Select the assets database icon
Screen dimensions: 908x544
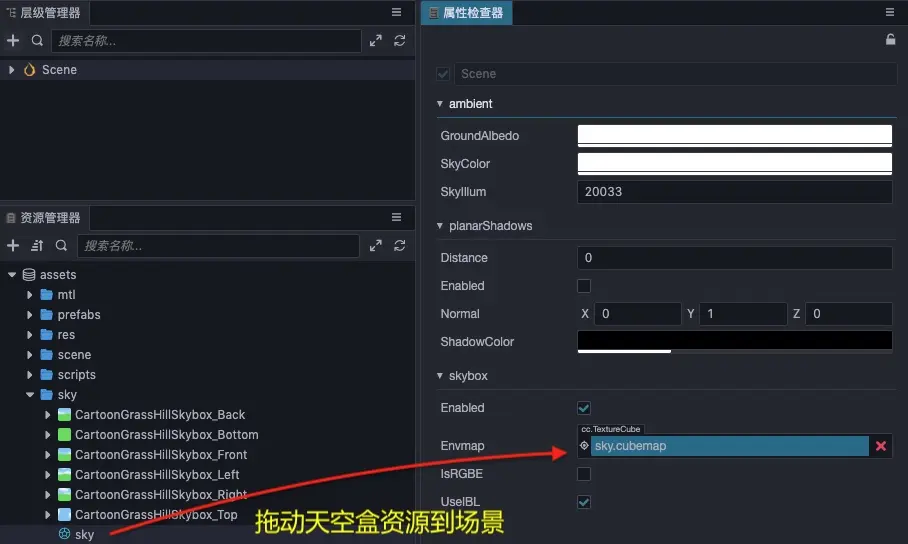pos(29,275)
